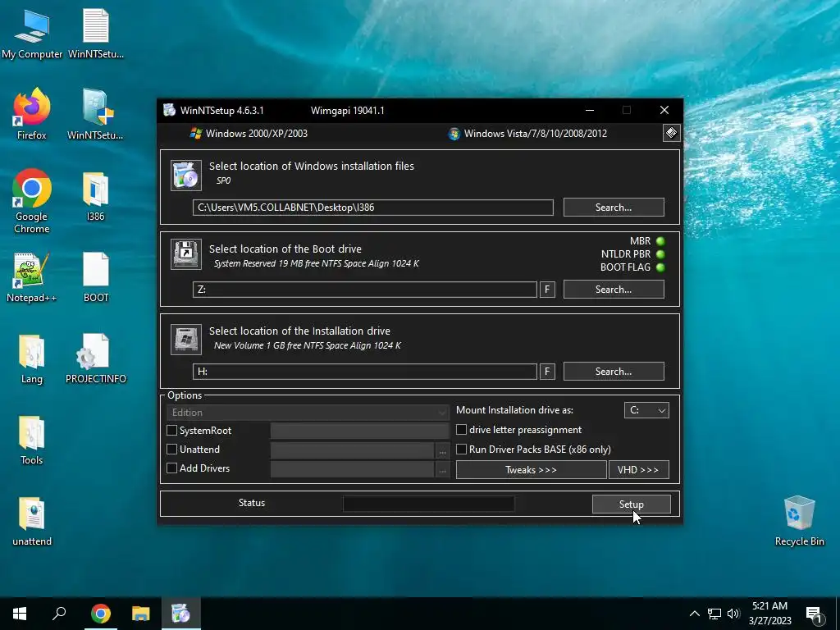The height and width of the screenshot is (630, 840).
Task: Open the network tray icon
Action: click(714, 614)
